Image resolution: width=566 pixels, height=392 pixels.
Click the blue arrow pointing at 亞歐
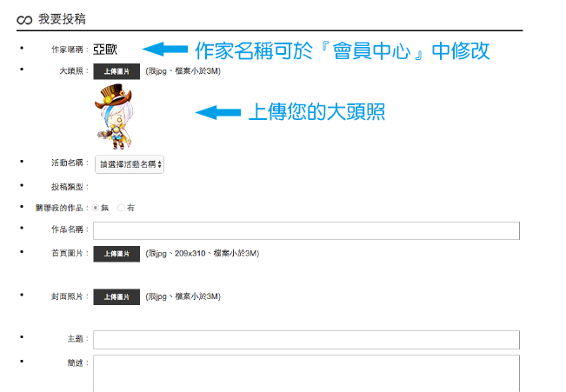tap(165, 49)
